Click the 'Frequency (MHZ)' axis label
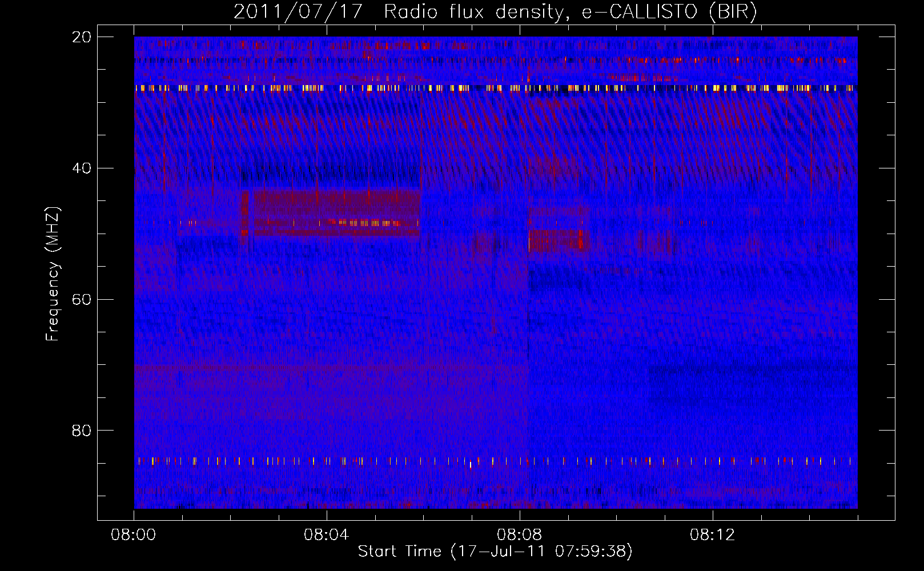924x571 pixels. [53, 274]
